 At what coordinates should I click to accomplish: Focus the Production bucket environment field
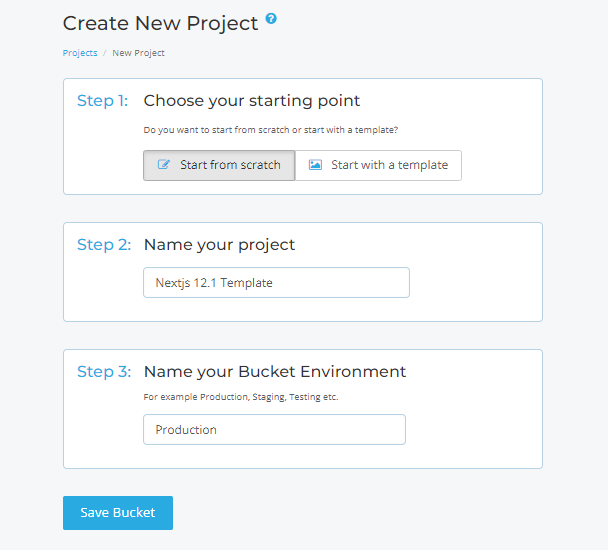(274, 429)
